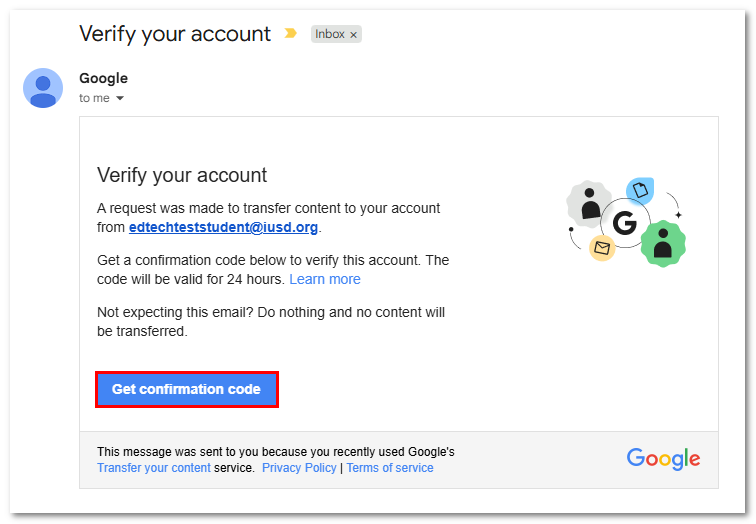Click the sender's blue avatar icon

coord(43,88)
